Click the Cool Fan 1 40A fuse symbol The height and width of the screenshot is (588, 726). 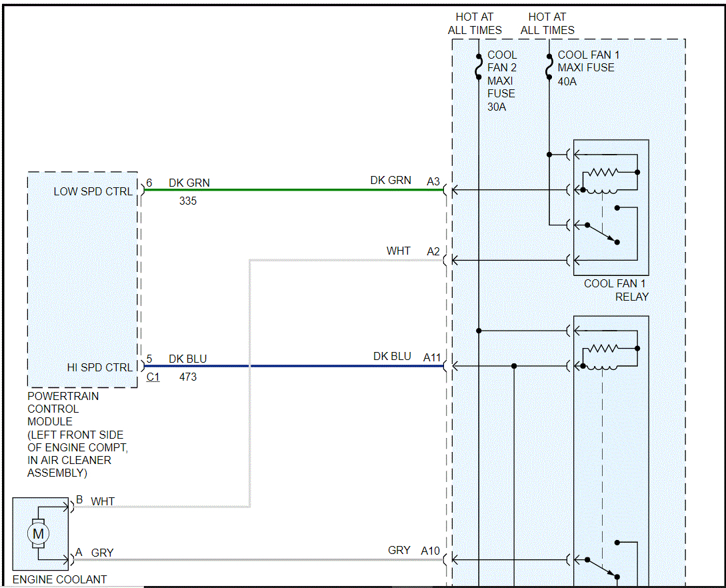(x=549, y=67)
